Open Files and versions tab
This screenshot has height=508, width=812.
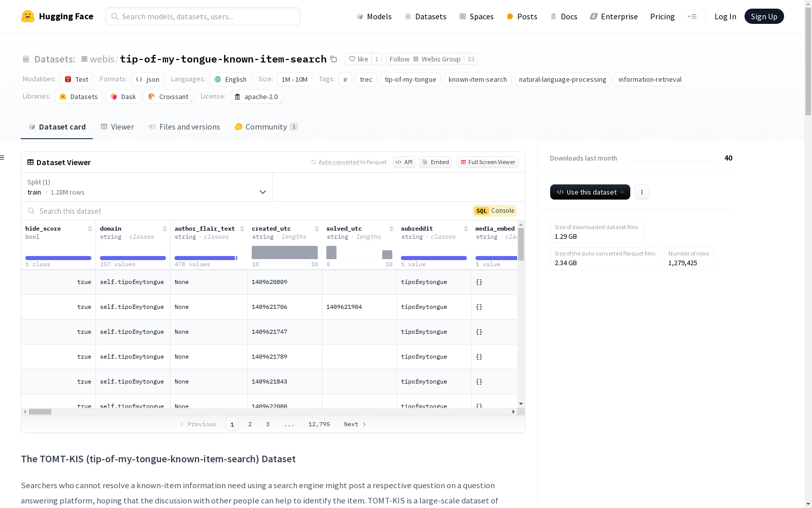pos(184,127)
